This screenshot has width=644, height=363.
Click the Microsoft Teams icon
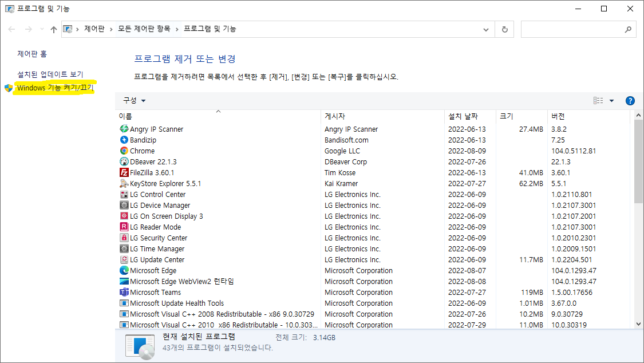[124, 292]
